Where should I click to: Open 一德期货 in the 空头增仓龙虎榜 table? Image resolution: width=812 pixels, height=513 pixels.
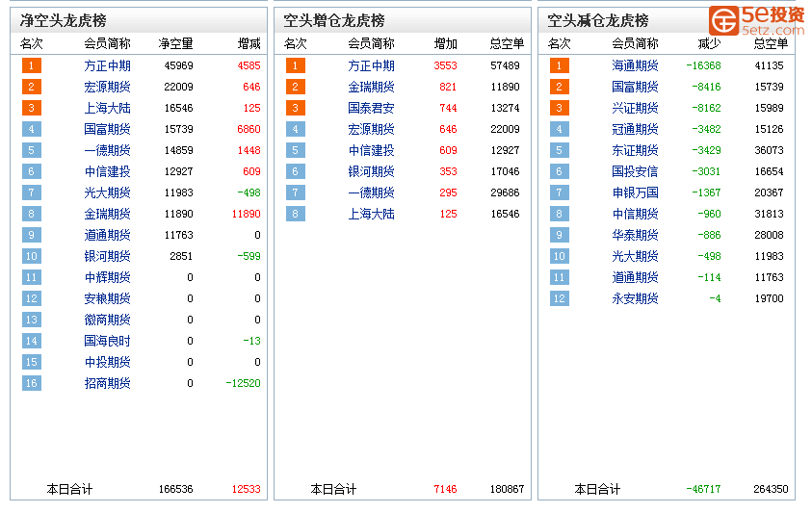(x=371, y=193)
